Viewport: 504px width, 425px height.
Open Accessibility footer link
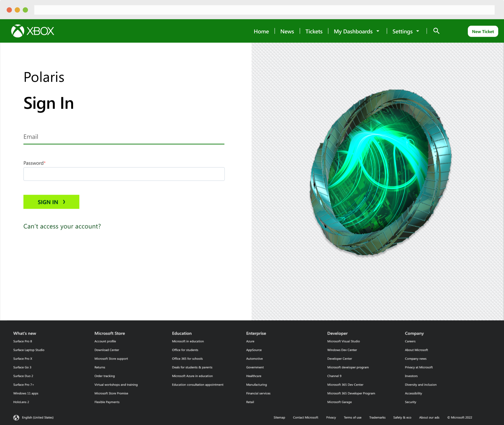(x=413, y=393)
